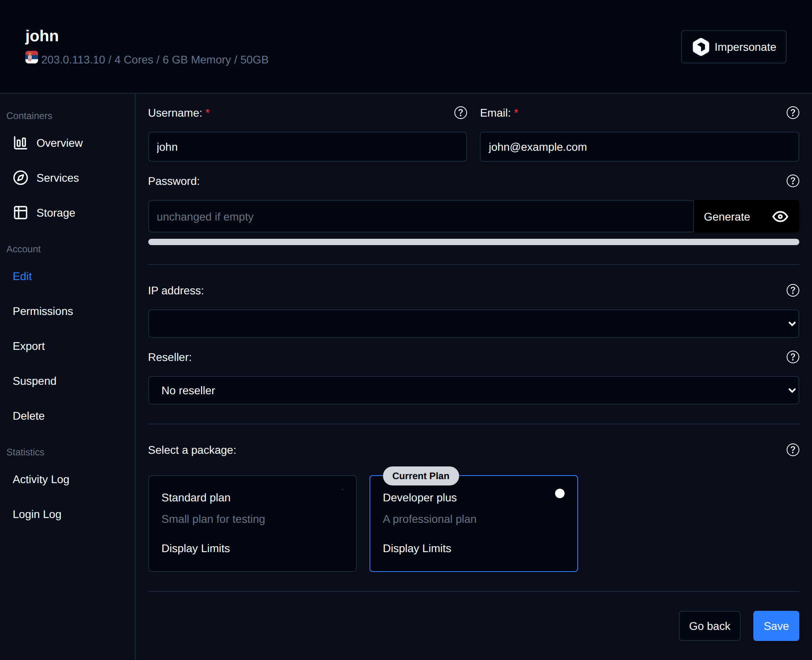Select the Developer plus radio button
Image resolution: width=812 pixels, height=660 pixels.
point(559,493)
